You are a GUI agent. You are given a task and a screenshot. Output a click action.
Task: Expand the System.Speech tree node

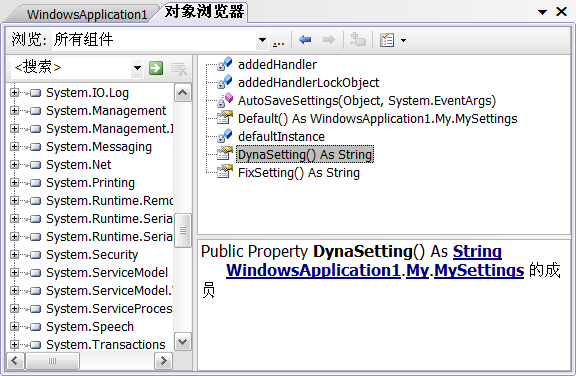(14, 327)
